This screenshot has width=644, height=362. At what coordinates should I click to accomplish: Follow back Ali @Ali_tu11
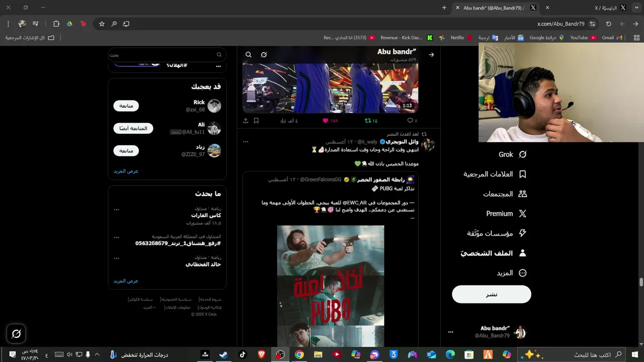tap(133, 128)
